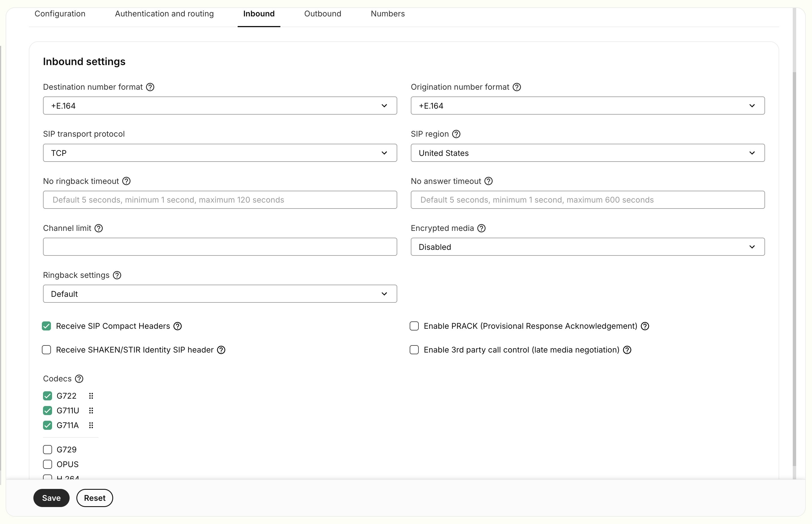This screenshot has width=812, height=524.
Task: Click drag handle icon next to G722
Action: (x=91, y=396)
